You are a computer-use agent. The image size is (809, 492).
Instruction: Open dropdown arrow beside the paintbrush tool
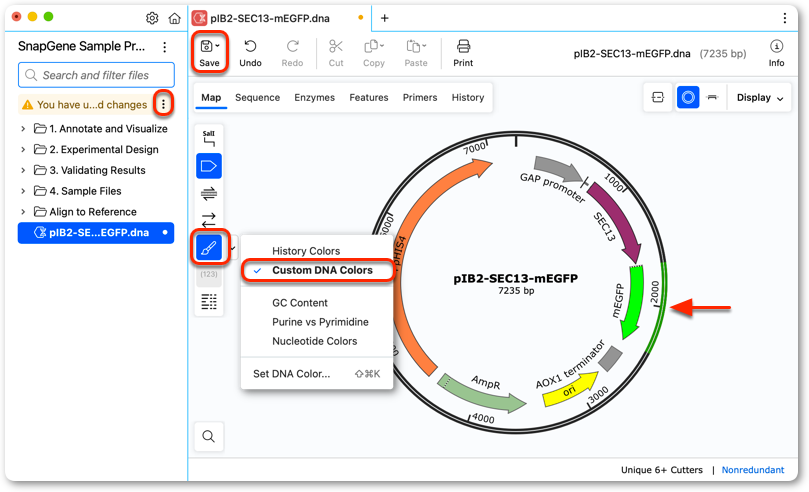coord(233,248)
